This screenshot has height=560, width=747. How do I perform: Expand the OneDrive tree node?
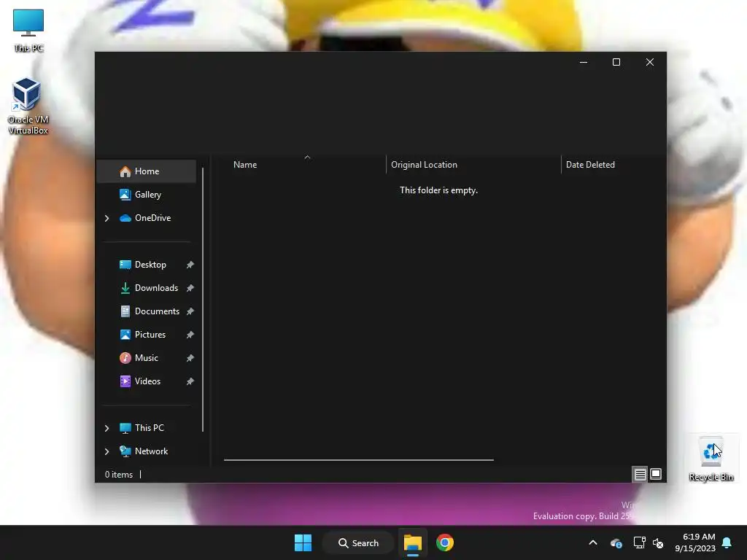tap(107, 218)
